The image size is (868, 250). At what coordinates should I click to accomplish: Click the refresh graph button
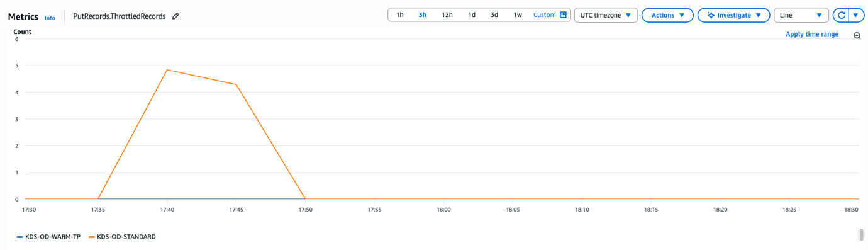point(841,15)
